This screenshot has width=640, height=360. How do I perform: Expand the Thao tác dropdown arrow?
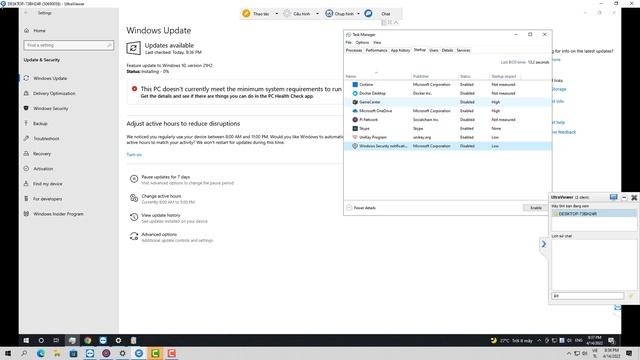276,14
